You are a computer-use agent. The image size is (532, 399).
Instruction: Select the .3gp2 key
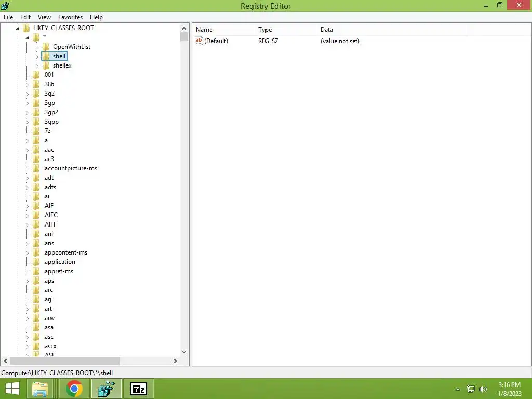(x=50, y=112)
